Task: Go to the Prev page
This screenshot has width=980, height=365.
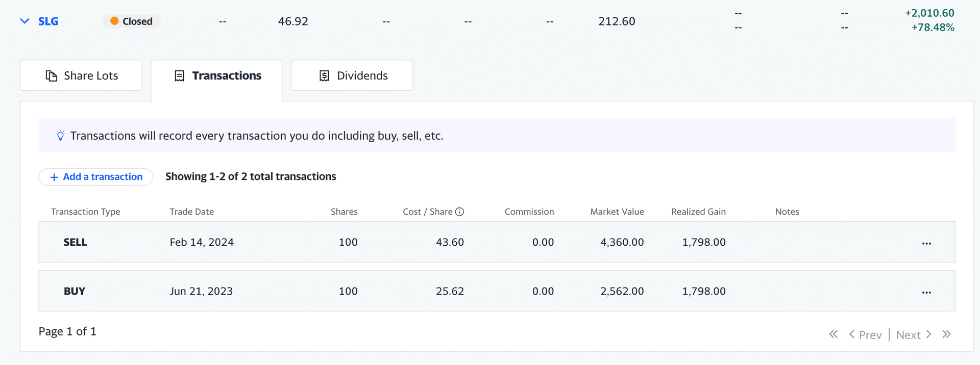Action: pos(865,335)
